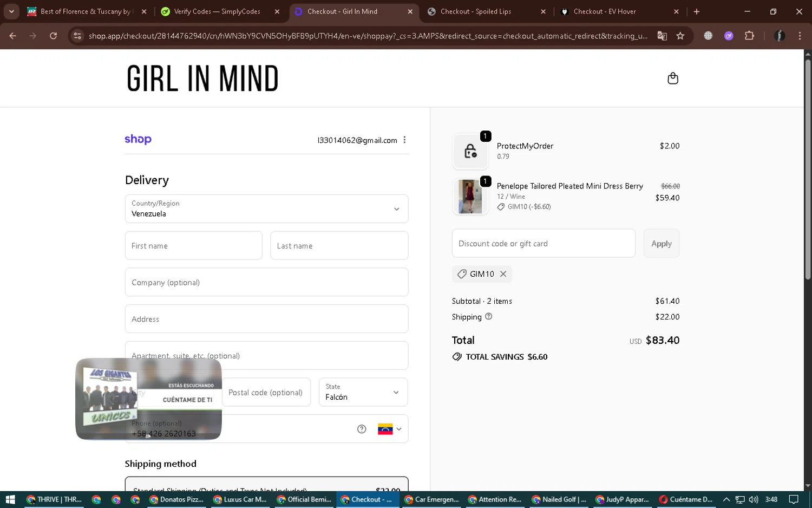Open the shopping bag cart icon
Viewport: 812px width, 508px height.
coord(673,79)
